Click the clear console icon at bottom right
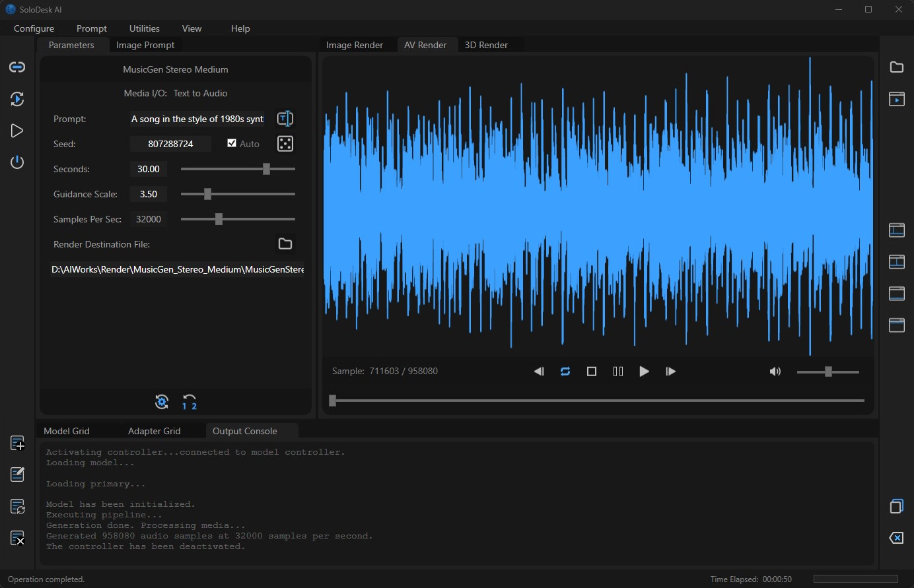This screenshot has height=588, width=914. (x=896, y=538)
